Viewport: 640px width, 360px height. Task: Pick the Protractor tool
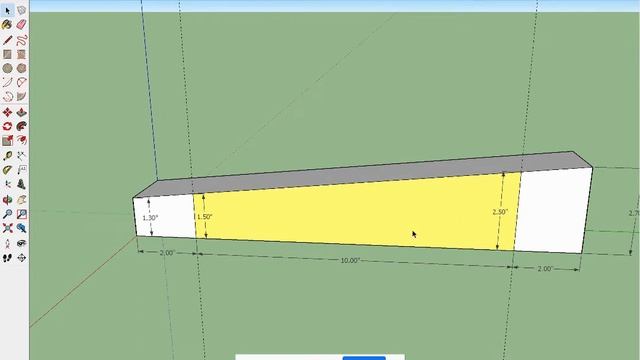(7, 170)
